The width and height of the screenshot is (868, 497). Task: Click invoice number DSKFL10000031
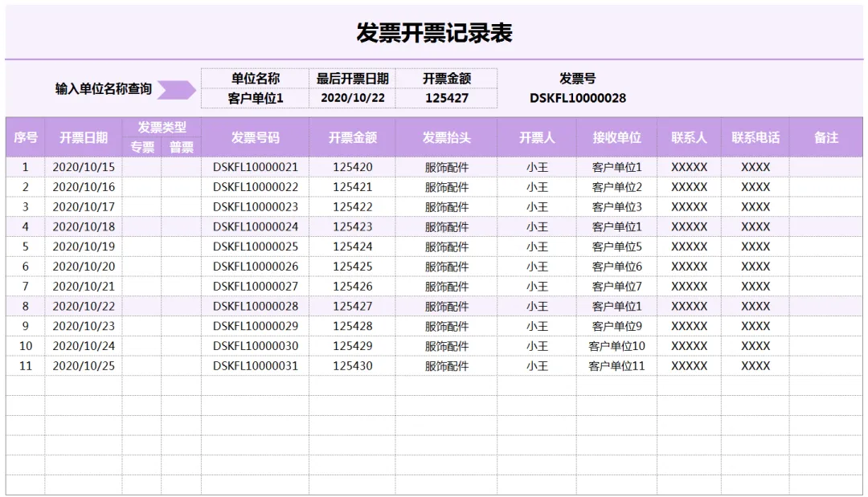[x=256, y=366]
